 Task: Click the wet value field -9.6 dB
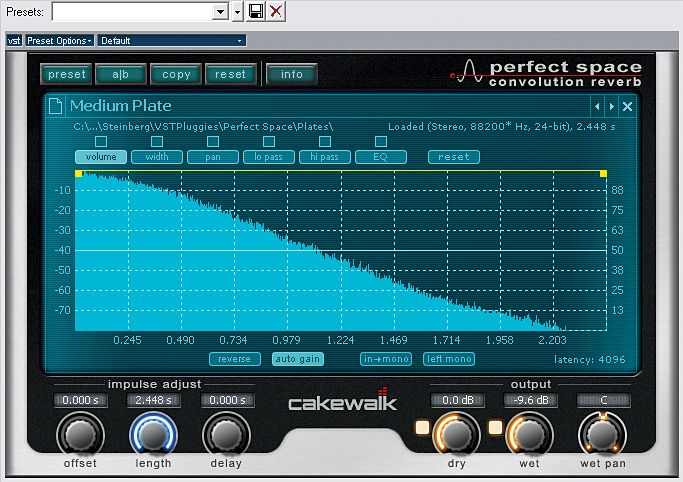(531, 400)
